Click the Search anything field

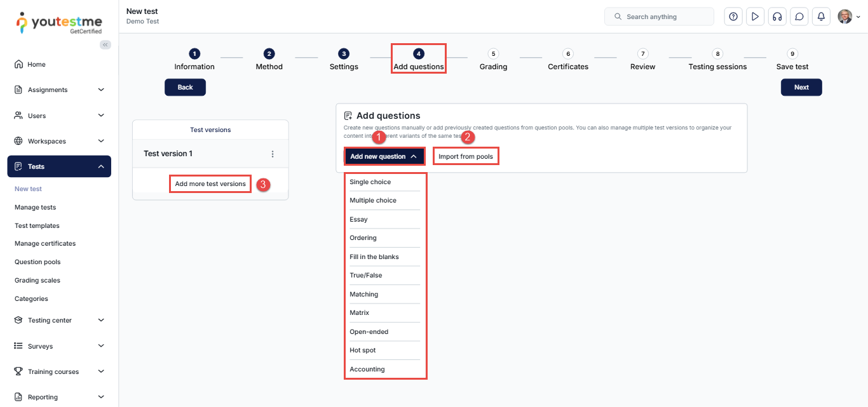click(659, 17)
